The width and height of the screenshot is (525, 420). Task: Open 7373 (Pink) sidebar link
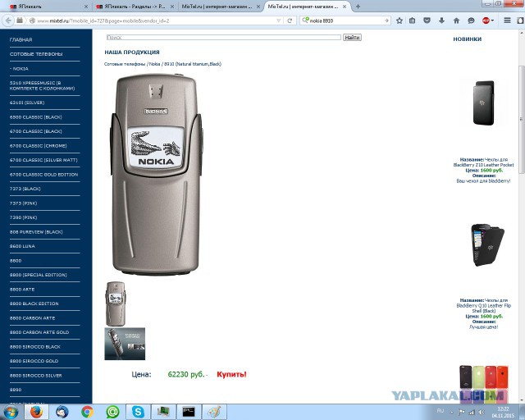pyautogui.click(x=24, y=203)
